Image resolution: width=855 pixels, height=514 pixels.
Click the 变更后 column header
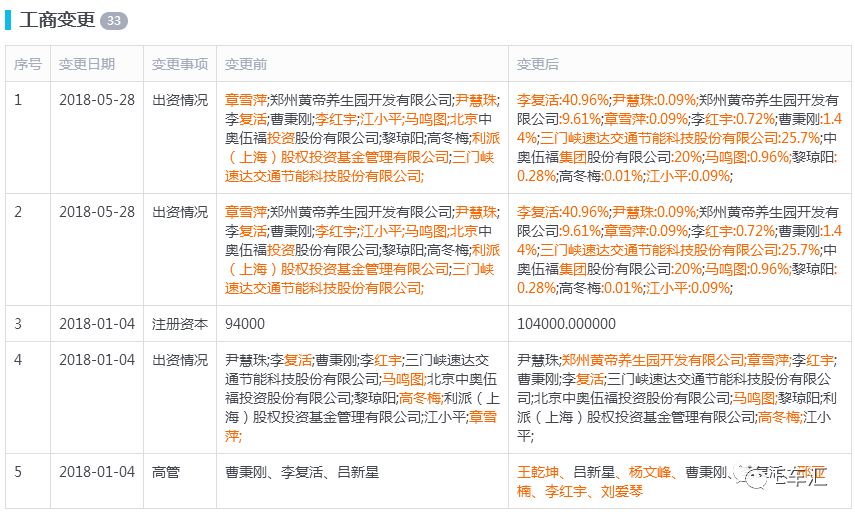point(538,64)
